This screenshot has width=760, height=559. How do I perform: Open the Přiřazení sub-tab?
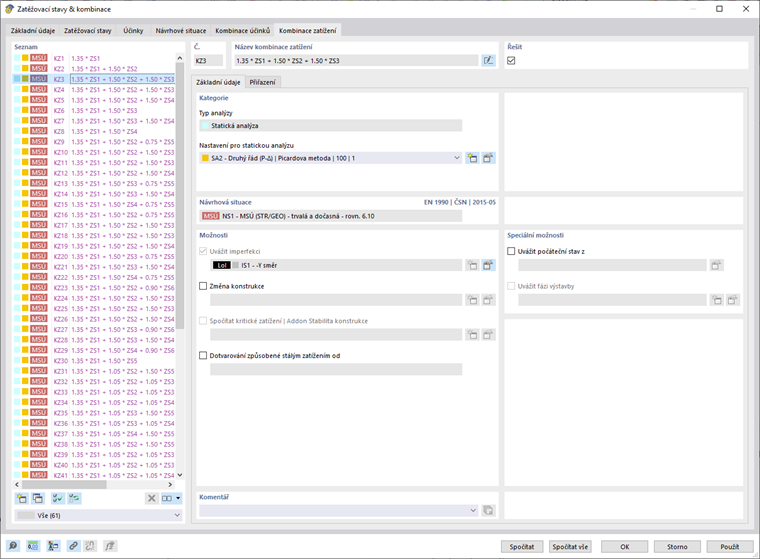262,82
